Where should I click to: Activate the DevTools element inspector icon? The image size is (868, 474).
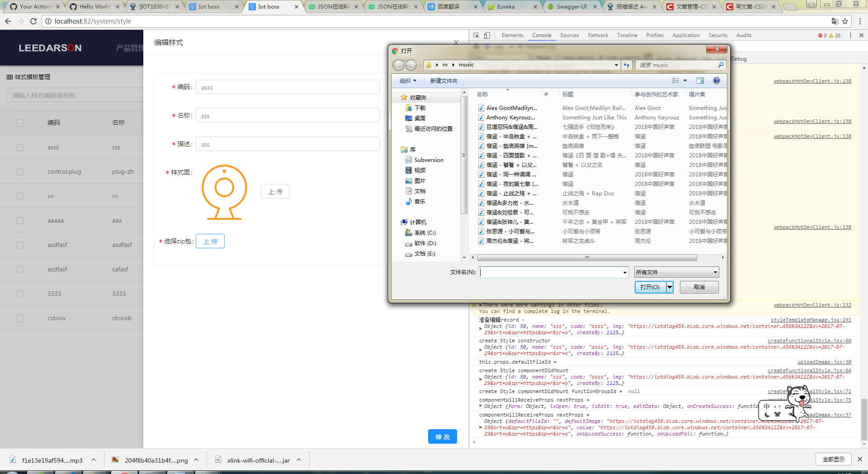pos(476,35)
